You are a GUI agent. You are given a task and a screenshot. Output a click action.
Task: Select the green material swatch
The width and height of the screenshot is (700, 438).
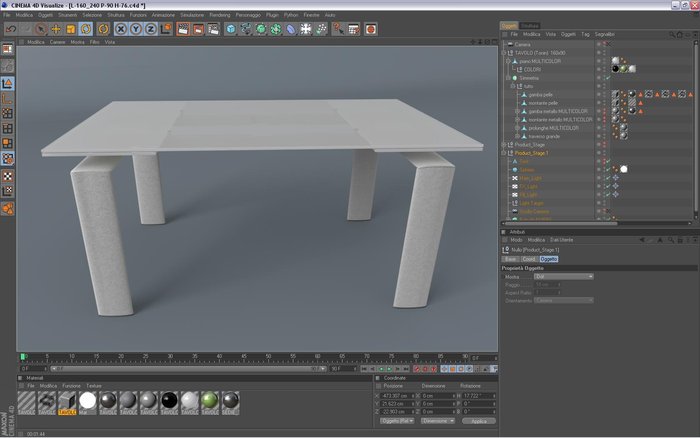click(x=210, y=401)
